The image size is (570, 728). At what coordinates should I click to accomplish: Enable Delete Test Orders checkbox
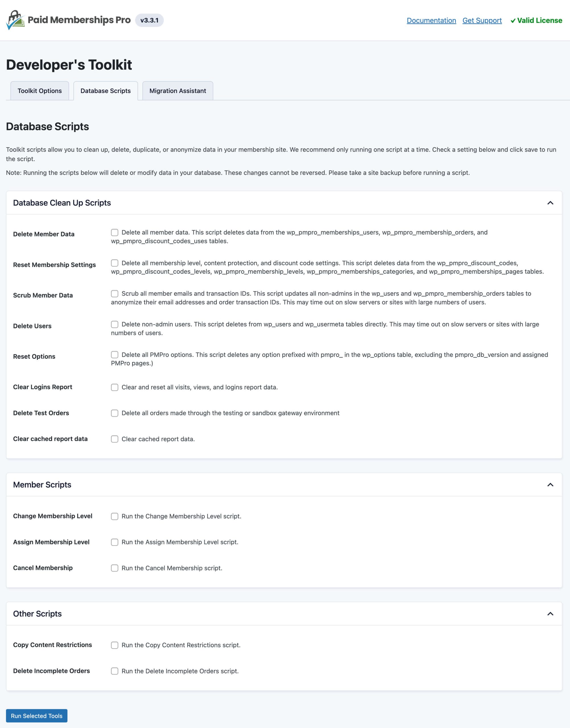(x=115, y=413)
